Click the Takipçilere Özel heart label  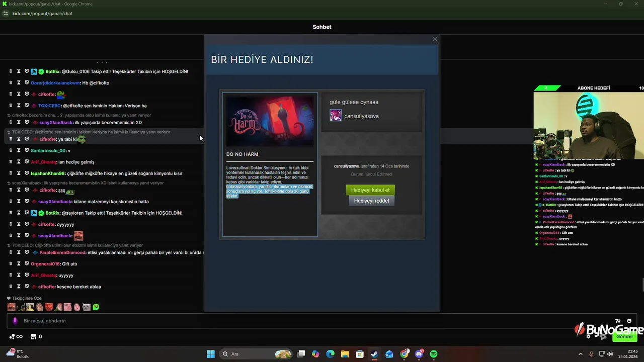[x=24, y=298]
